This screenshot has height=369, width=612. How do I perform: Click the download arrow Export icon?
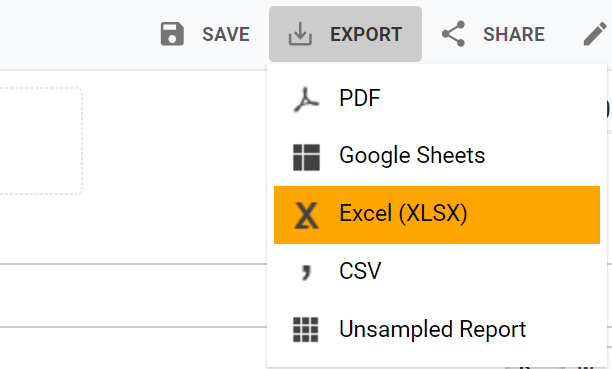[x=300, y=34]
